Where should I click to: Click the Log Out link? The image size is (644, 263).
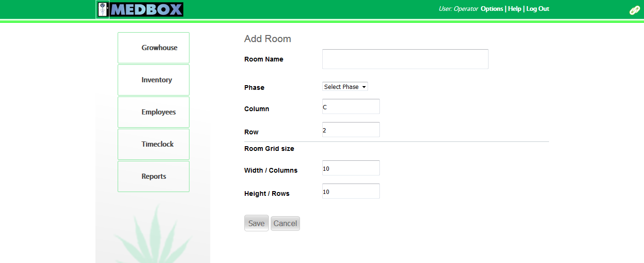pos(538,9)
